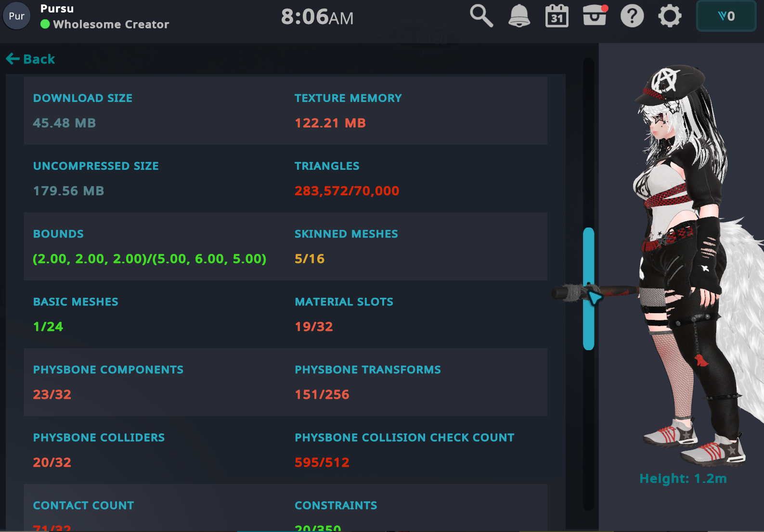
Task: Select the Triangles stat value
Action: click(x=347, y=191)
